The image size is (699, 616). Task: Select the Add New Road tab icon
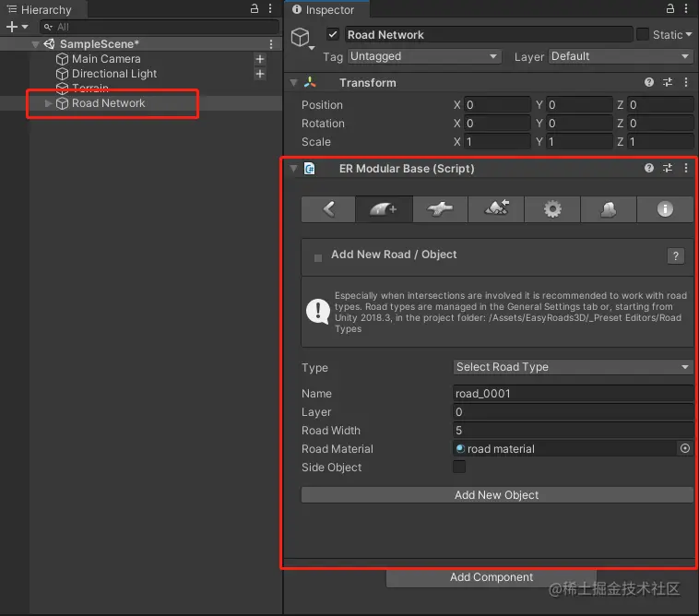point(384,209)
